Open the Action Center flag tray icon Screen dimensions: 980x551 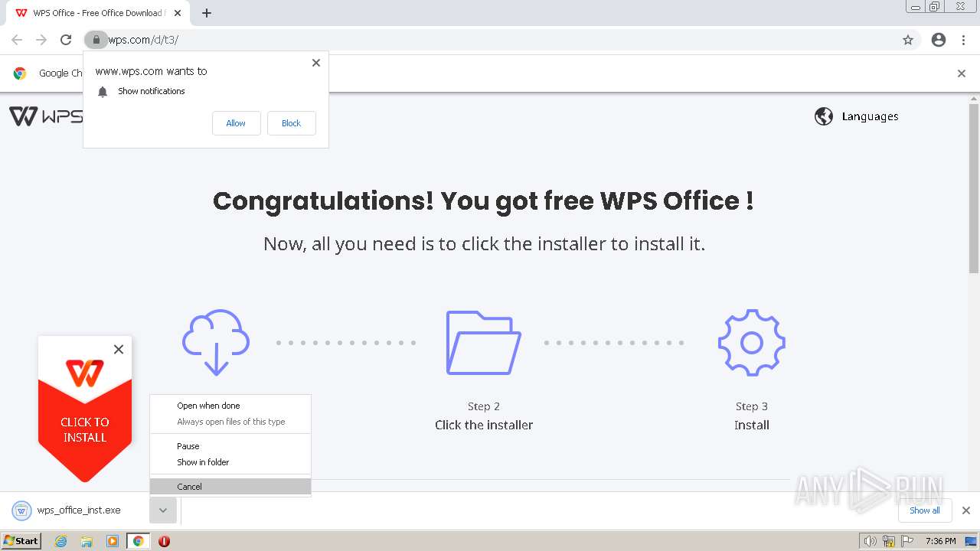[907, 541]
